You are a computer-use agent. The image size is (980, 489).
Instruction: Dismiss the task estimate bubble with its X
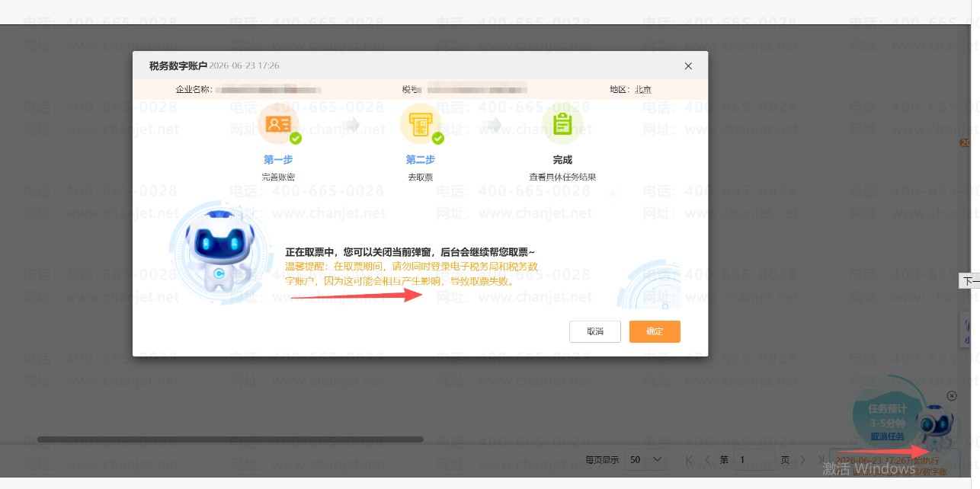coord(952,396)
